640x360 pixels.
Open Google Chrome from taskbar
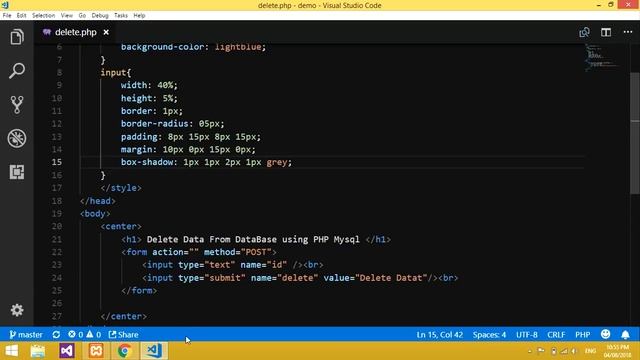tap(124, 351)
